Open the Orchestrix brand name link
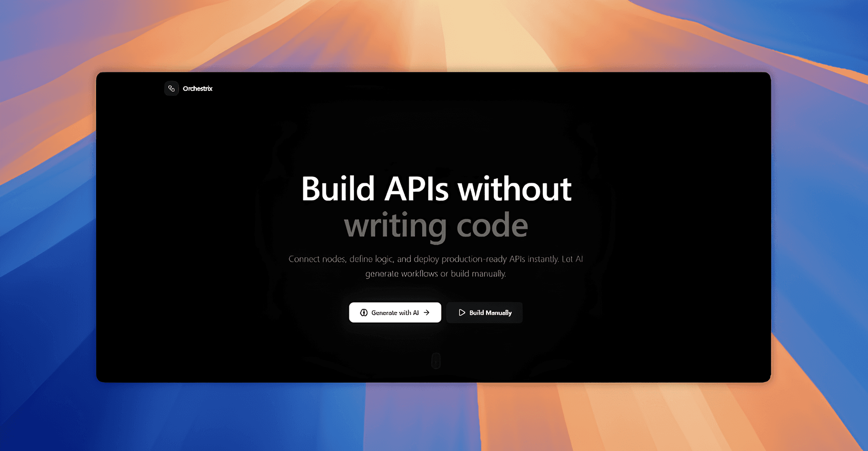The image size is (868, 451). pos(198,89)
